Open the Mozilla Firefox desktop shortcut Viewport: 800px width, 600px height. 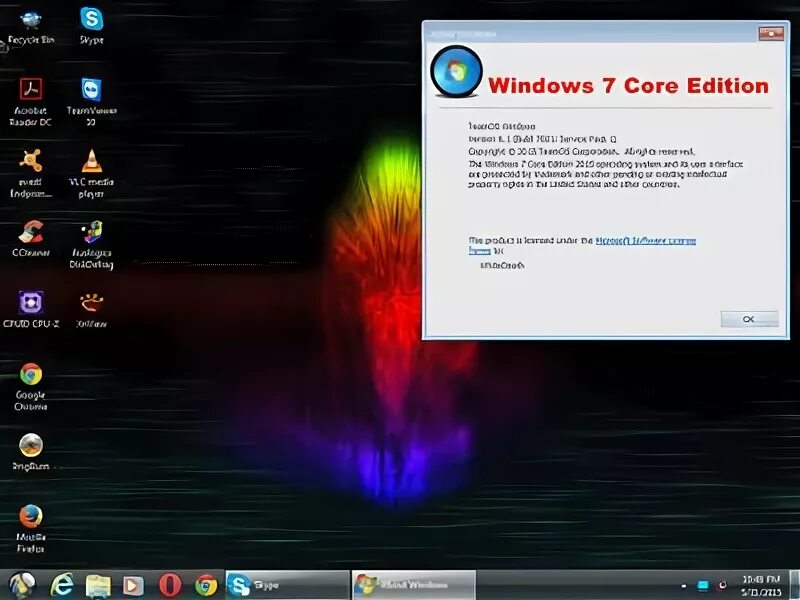coord(31,529)
